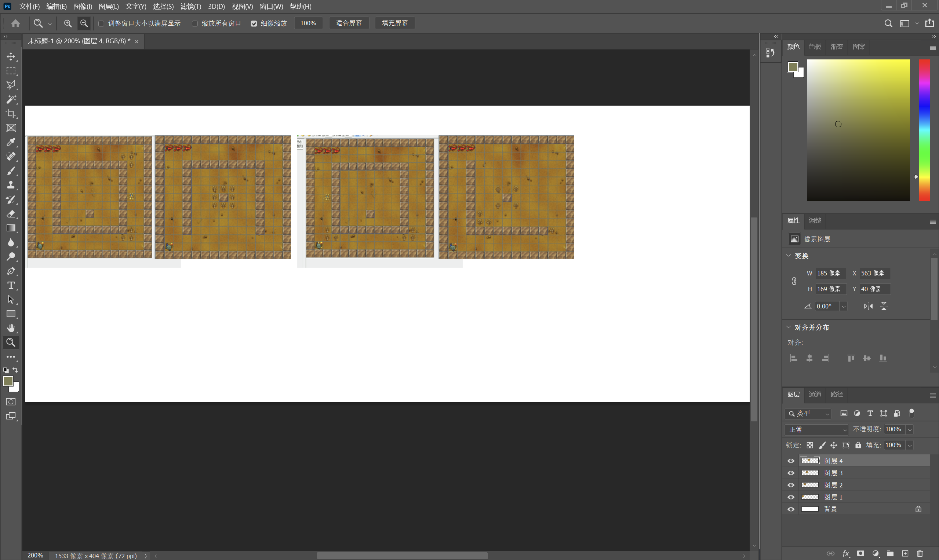Select the Gradient tool
939x560 pixels.
(11, 228)
